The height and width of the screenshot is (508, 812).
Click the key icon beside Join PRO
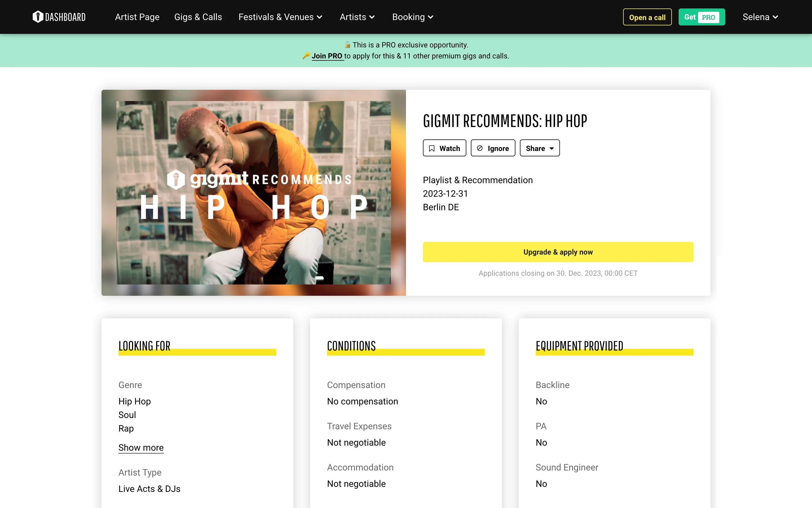(306, 56)
